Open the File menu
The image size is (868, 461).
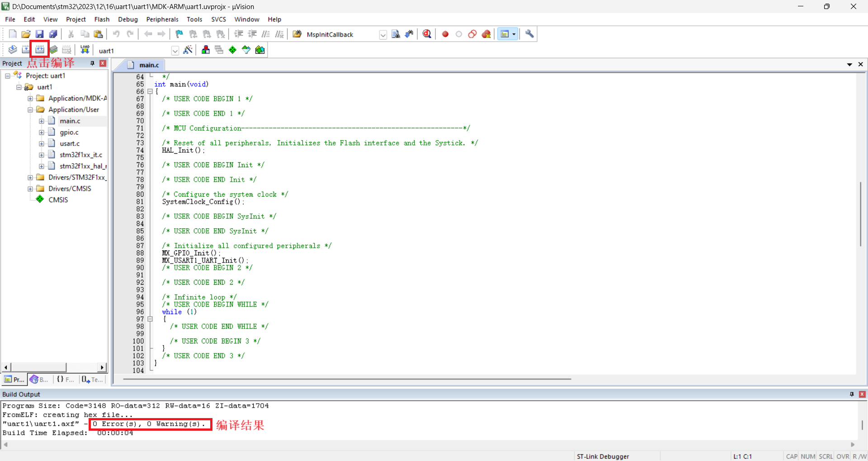point(10,19)
